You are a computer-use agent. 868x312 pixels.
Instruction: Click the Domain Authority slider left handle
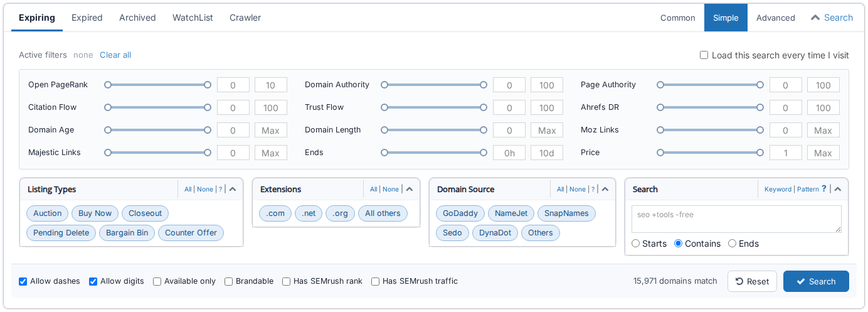[384, 85]
